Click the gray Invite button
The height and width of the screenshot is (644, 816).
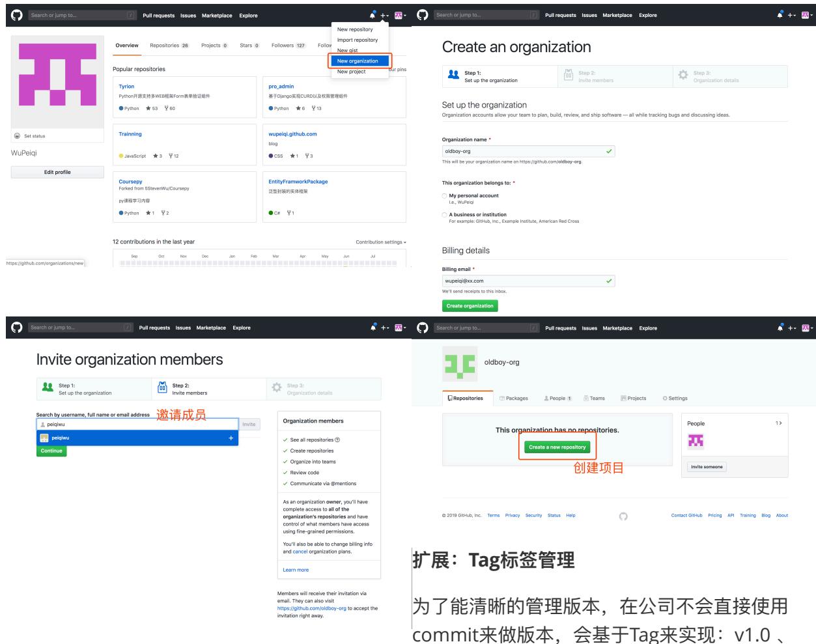coord(249,424)
